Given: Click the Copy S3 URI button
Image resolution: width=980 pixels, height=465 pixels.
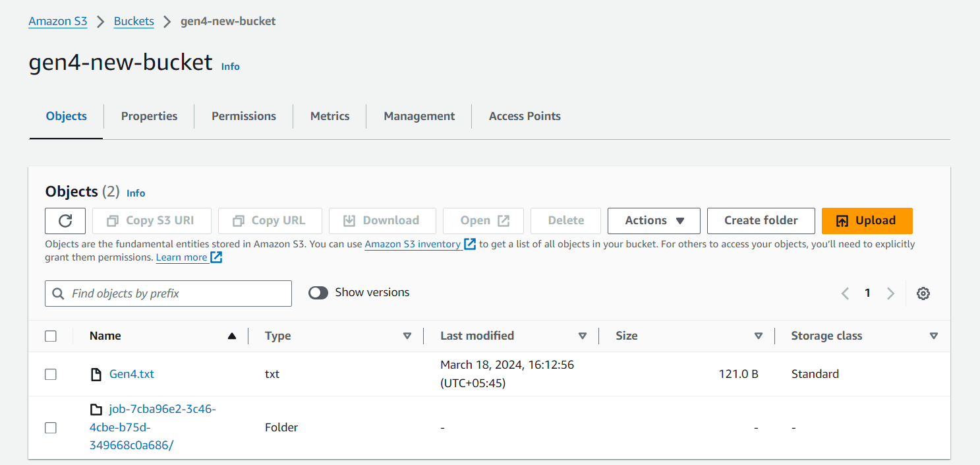Looking at the screenshot, I should tap(152, 221).
